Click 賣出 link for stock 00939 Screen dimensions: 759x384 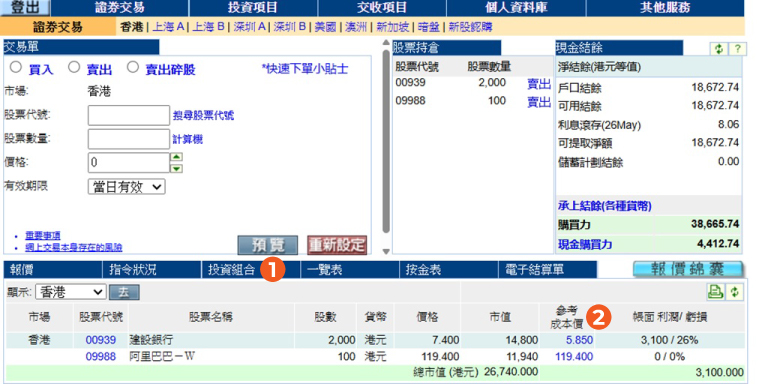coord(539,84)
